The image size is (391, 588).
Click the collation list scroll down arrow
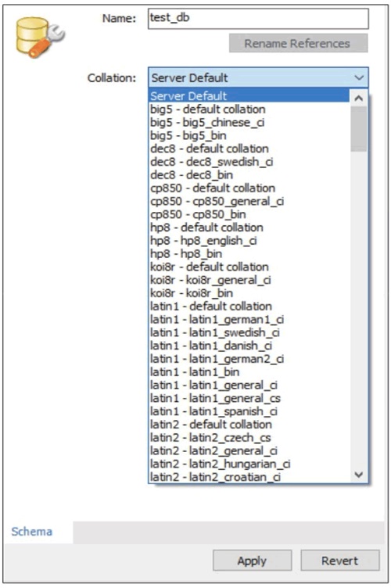[359, 475]
